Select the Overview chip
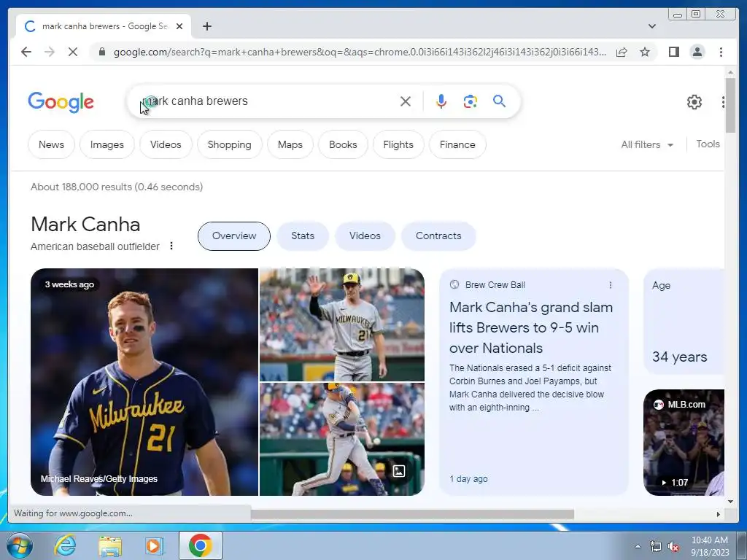Viewport: 747px width, 560px height. tap(234, 236)
